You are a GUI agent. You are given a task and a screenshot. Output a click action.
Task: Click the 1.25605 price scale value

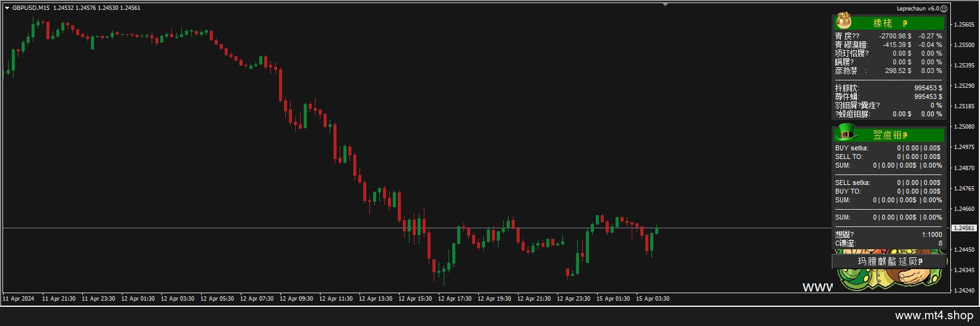pos(964,25)
